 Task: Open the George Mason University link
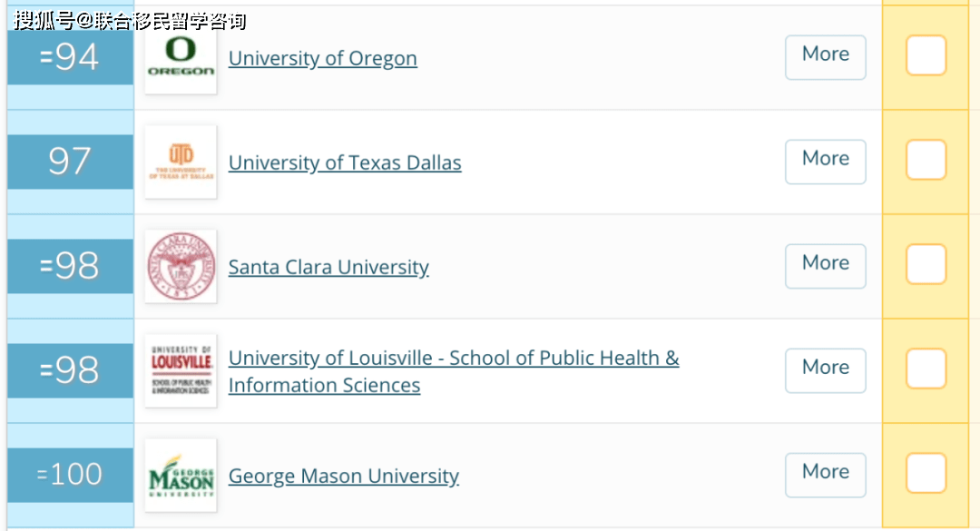(344, 477)
